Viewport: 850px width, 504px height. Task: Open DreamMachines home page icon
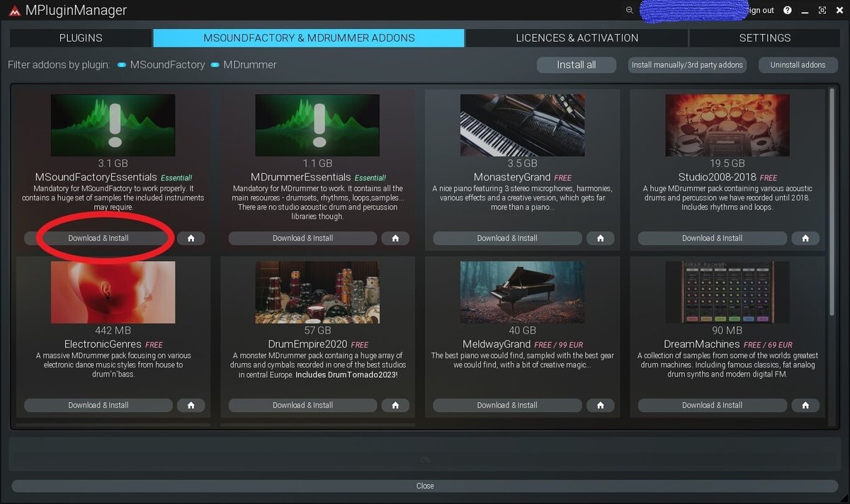[x=805, y=406]
